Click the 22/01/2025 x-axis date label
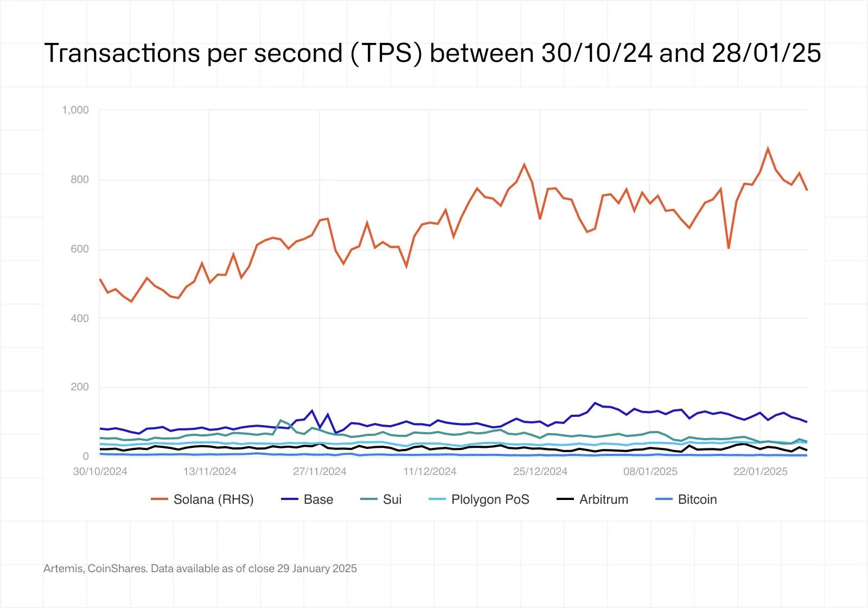This screenshot has width=868, height=608. tap(760, 471)
